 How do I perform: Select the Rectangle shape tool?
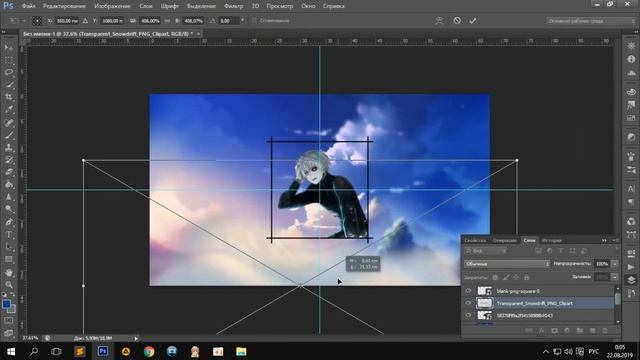tap(9, 260)
